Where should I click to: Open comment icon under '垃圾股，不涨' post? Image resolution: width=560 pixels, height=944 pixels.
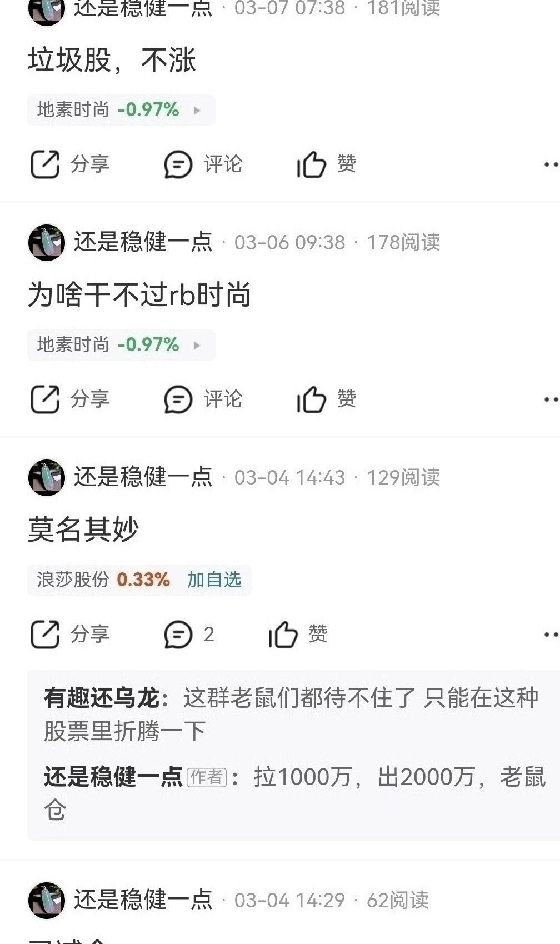coord(178,164)
